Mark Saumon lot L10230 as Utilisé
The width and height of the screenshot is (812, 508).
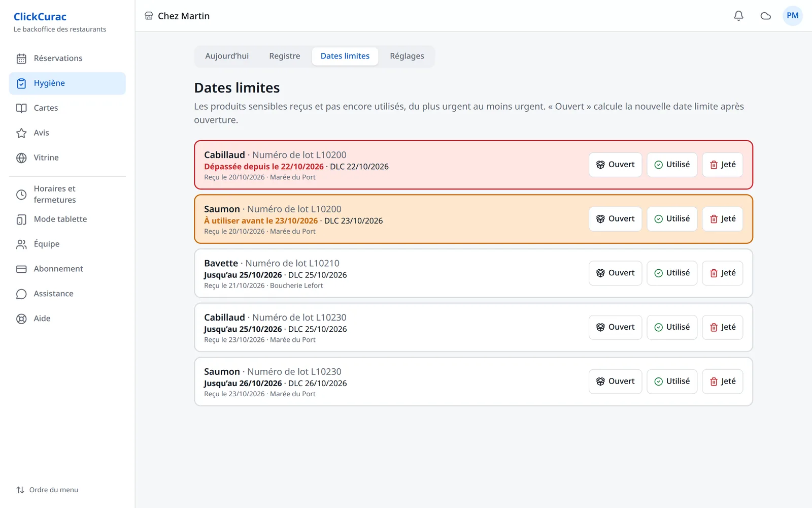672,382
